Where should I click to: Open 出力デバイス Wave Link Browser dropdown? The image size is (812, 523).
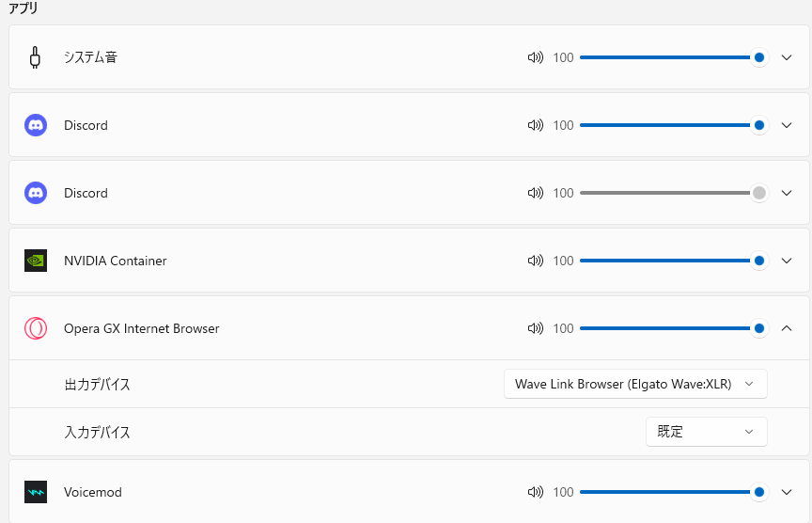(x=635, y=384)
